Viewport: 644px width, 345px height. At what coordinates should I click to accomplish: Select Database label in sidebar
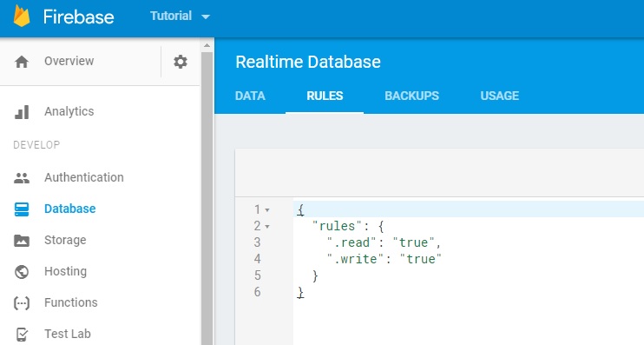(69, 209)
